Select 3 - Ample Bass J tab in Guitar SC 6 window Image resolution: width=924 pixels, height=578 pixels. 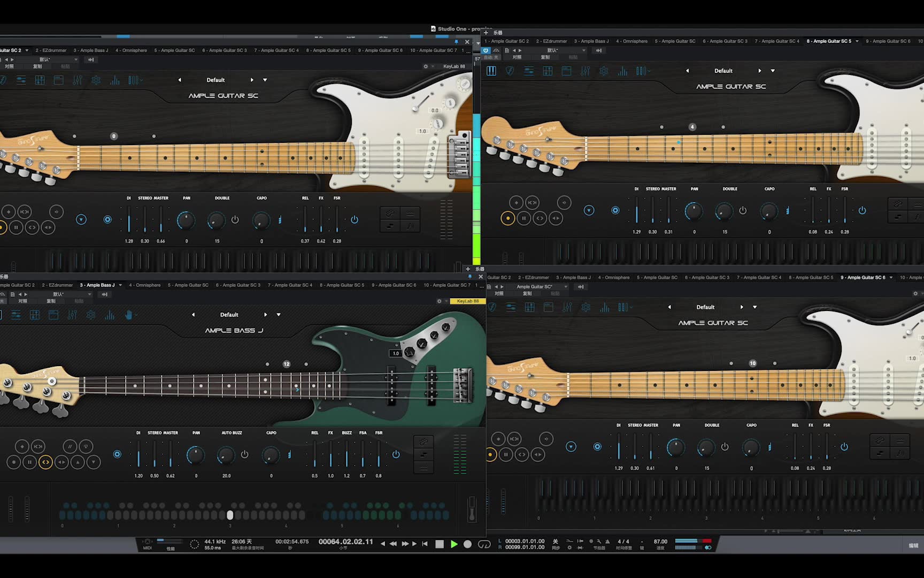573,278
